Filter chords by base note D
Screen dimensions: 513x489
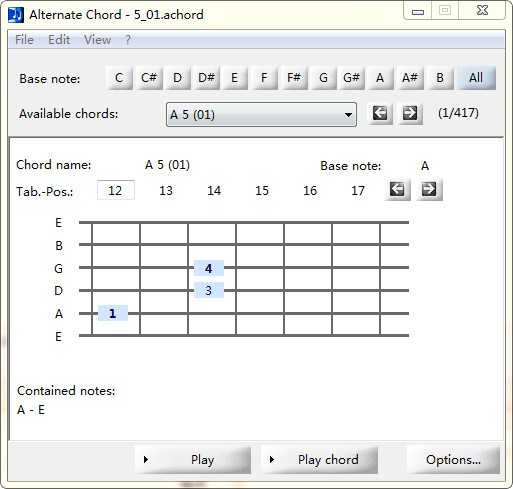pyautogui.click(x=177, y=78)
